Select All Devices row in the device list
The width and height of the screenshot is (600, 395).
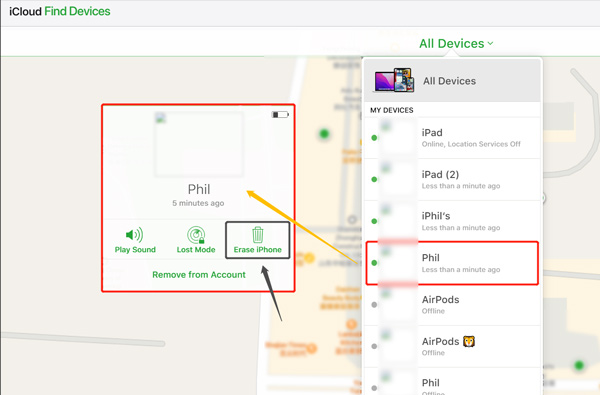point(452,80)
